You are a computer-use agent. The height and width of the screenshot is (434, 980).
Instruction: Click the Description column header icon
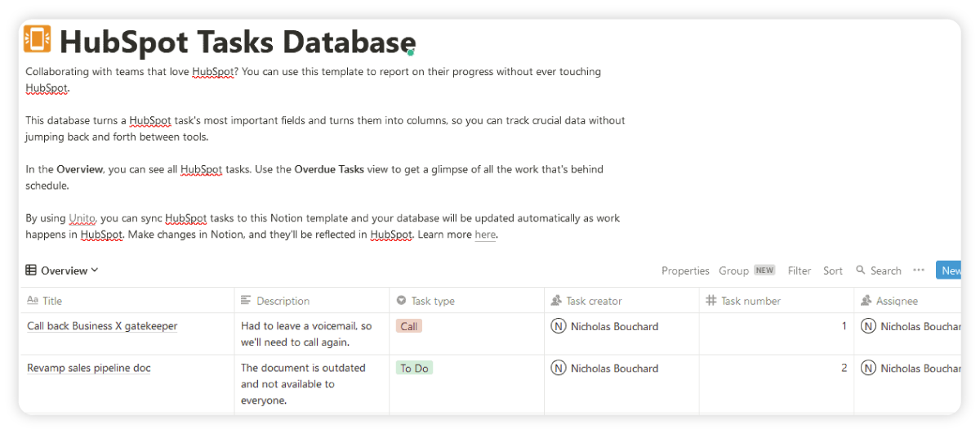[x=246, y=301]
